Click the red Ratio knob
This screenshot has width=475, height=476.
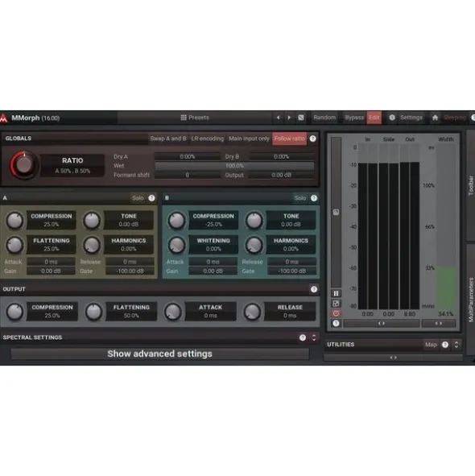tap(23, 165)
